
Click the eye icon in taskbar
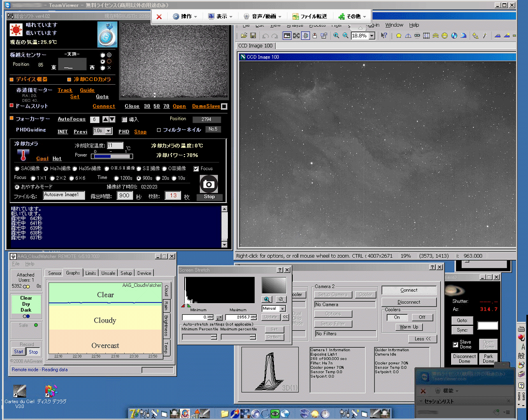tap(275, 413)
